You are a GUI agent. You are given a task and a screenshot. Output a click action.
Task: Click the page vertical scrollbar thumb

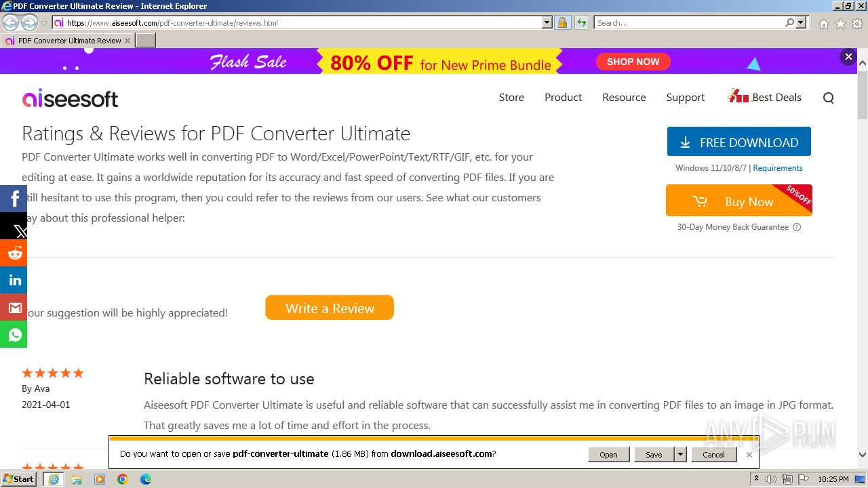[863, 95]
